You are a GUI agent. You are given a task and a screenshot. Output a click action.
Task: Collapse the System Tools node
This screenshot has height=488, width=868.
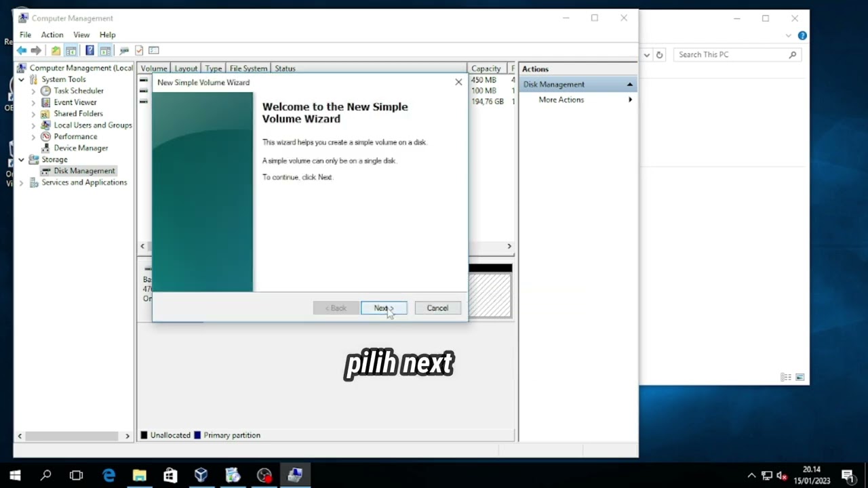pos(22,79)
